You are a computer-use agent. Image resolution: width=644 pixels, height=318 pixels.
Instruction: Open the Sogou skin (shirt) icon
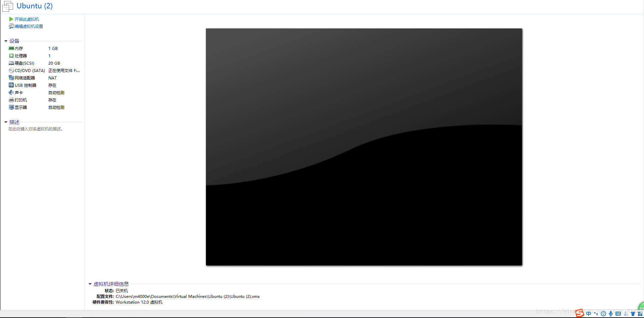click(633, 314)
